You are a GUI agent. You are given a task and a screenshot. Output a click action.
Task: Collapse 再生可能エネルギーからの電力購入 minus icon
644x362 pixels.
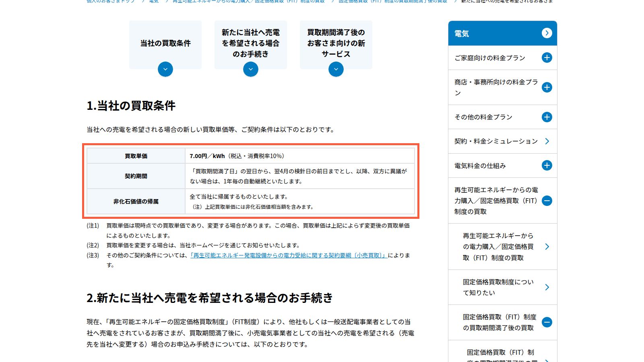(x=547, y=201)
